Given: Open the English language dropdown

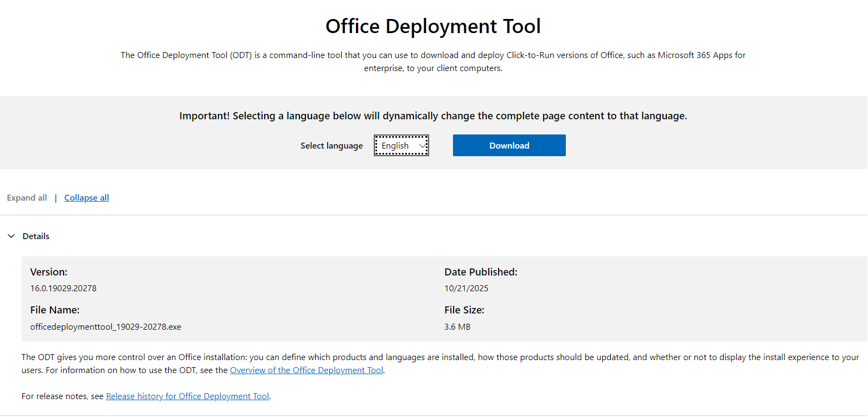Looking at the screenshot, I should [401, 145].
